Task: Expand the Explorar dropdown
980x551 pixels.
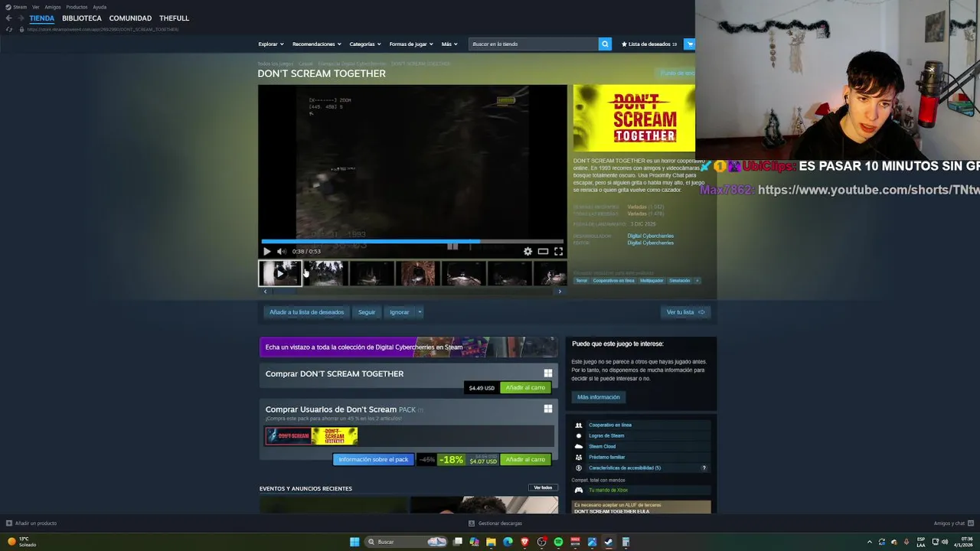Action: (271, 44)
